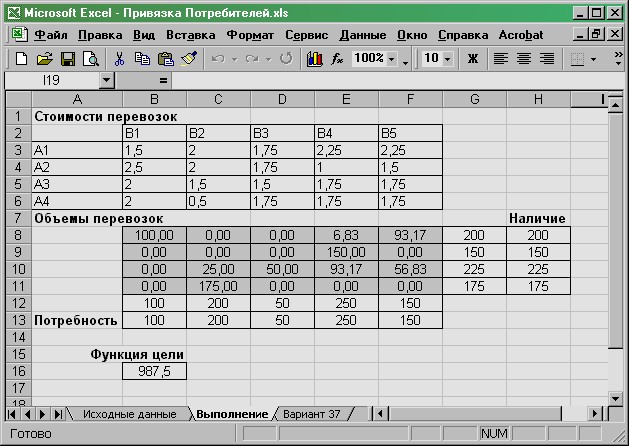The width and height of the screenshot is (629, 446).
Task: Open the Данные menu
Action: pyautogui.click(x=363, y=35)
